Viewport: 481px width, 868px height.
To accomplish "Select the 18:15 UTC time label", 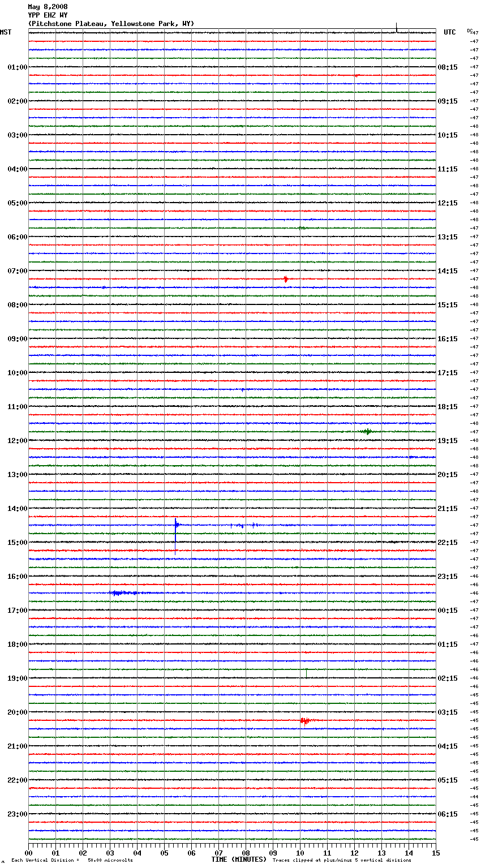I will click(x=448, y=407).
